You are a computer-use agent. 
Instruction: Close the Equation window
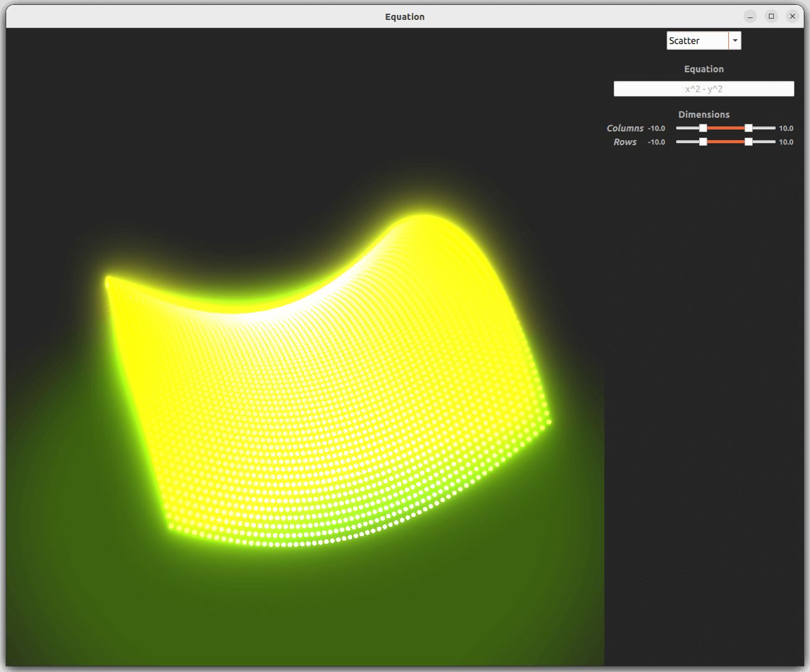(x=793, y=16)
